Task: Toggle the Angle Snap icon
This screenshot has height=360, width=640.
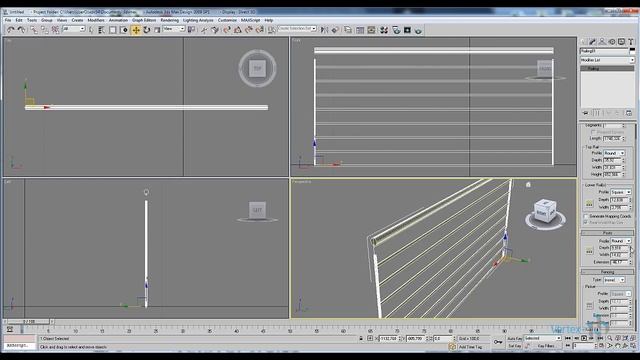Action: [x=238, y=30]
